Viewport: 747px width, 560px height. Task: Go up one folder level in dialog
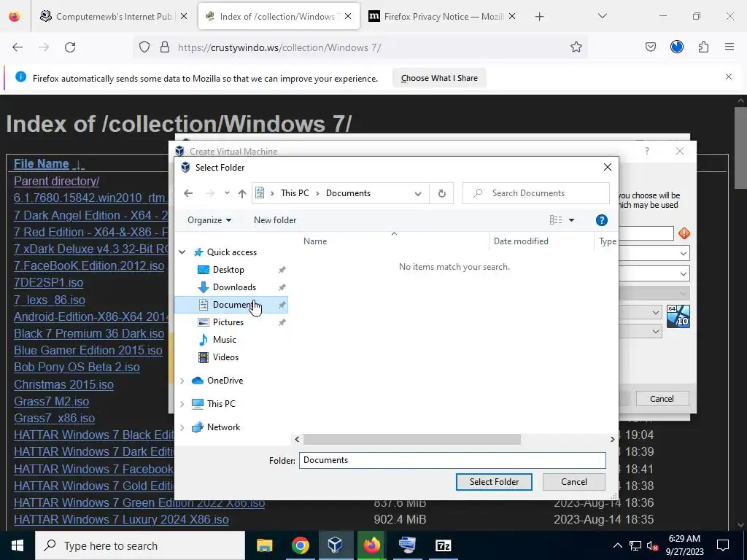(242, 193)
